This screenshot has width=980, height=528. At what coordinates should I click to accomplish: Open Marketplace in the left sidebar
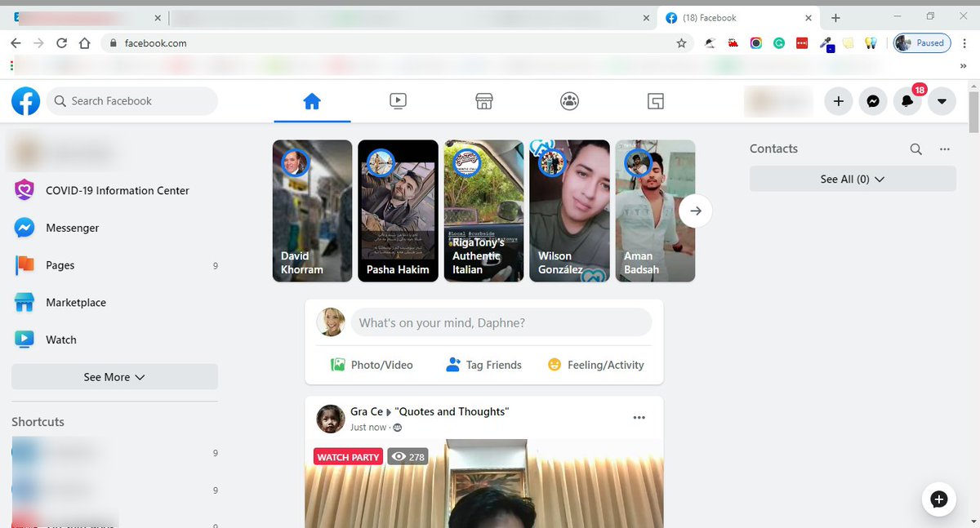tap(115, 302)
